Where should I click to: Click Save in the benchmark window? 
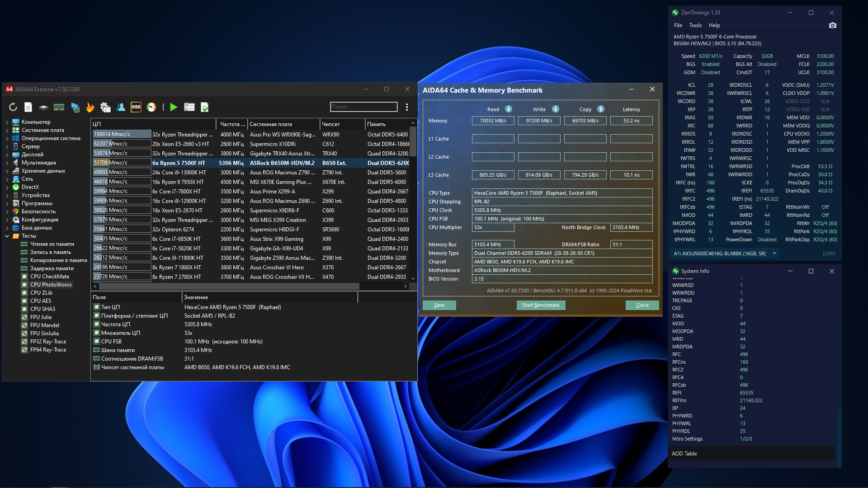[x=439, y=305]
